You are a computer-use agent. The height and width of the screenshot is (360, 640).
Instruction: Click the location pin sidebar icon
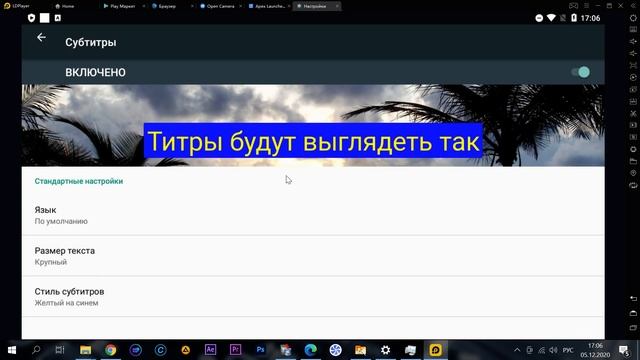click(x=633, y=173)
